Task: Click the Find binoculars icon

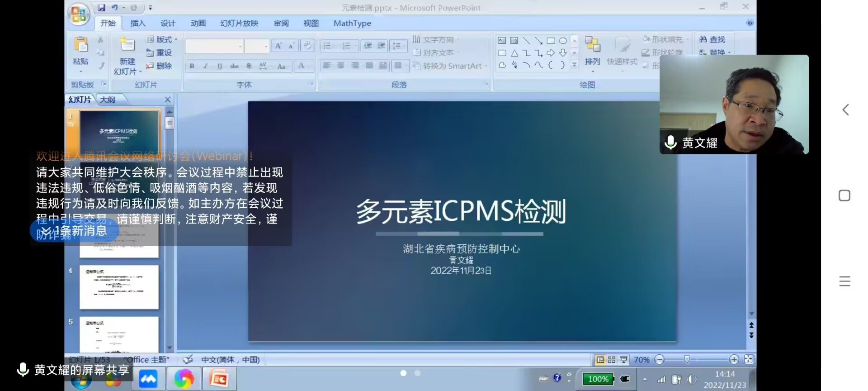Action: (x=703, y=39)
